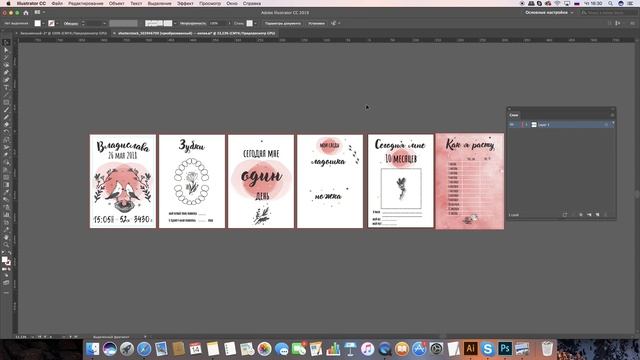Viewport: 640px width, 360px height.
Task: Click Параметры документа button
Action: click(283, 23)
